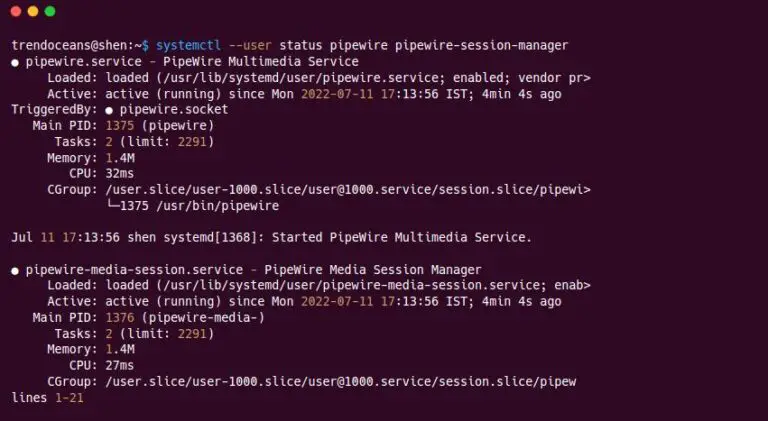
Task: Click the status dot beside pipewire-media-session.service
Action: (15, 270)
